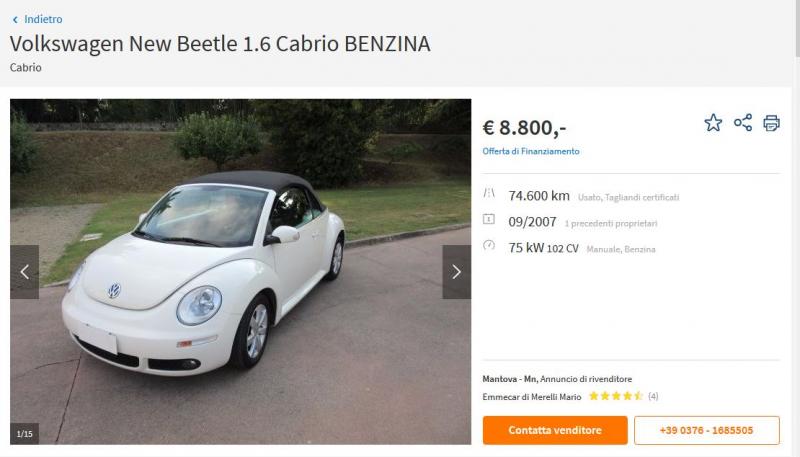Click the Emmecar di Merelli Mario dealer name

pos(532,397)
